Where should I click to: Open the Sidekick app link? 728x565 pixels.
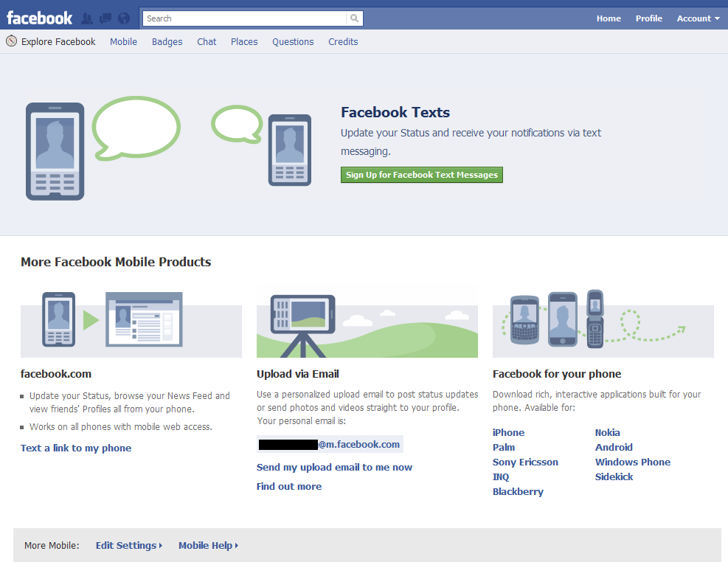coord(614,476)
